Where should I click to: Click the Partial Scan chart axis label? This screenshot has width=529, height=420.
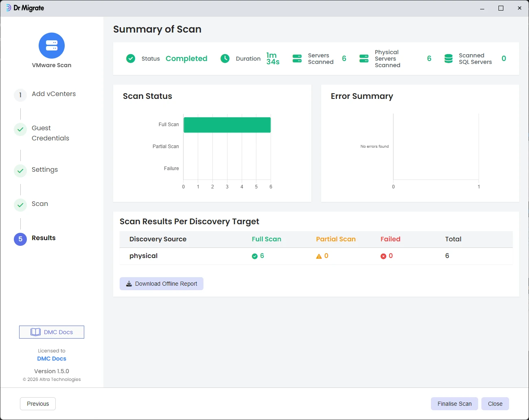click(x=166, y=147)
